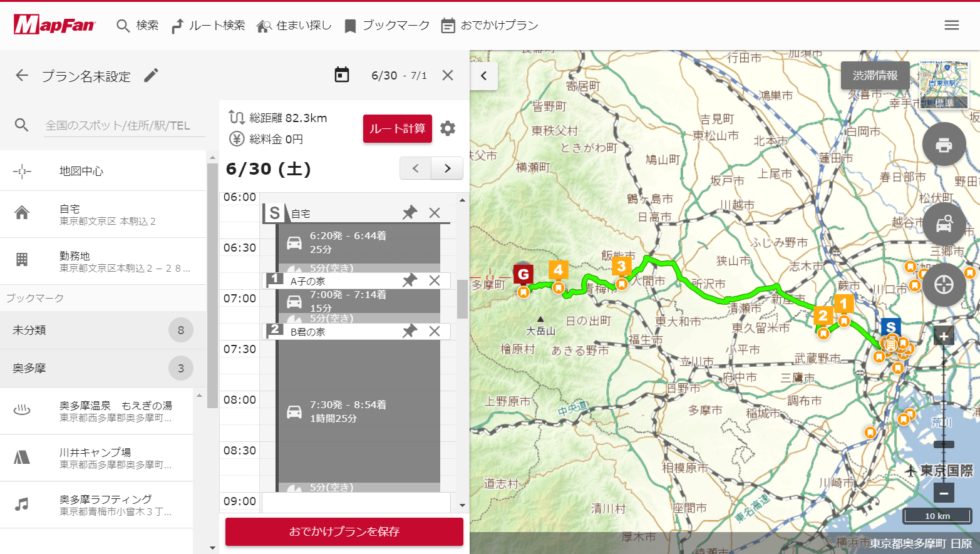980x554 pixels.
Task: Open the ブックマーク menu
Action: (386, 26)
